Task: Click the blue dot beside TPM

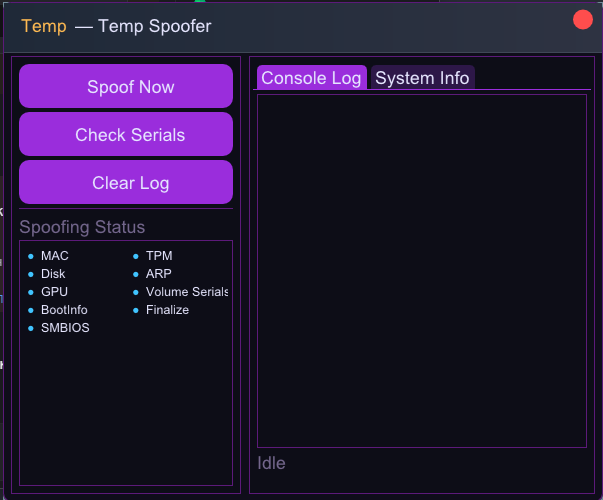Action: [x=136, y=256]
